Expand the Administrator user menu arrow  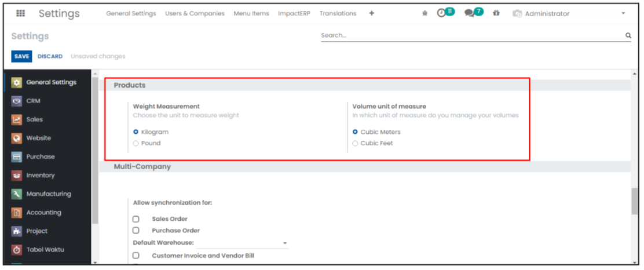[623, 13]
